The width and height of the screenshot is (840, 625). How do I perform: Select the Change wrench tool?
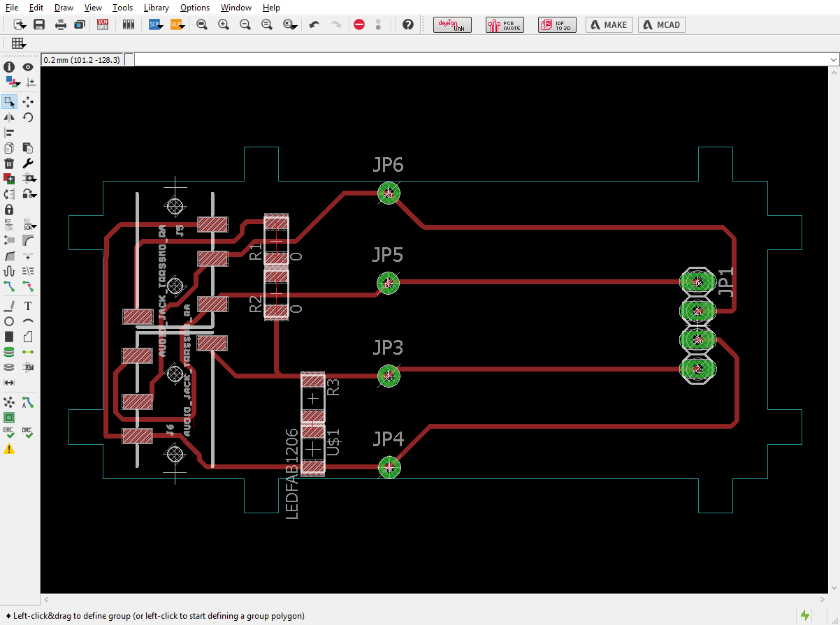coord(28,163)
